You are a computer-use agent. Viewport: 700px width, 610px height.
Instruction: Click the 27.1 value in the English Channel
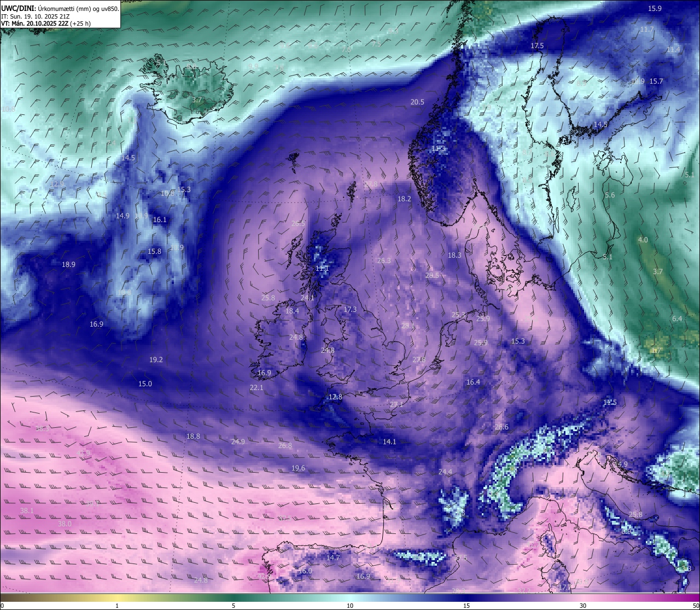click(x=396, y=405)
